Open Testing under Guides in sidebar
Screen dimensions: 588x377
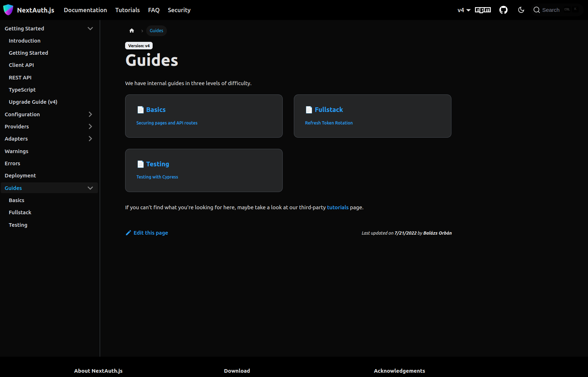tap(18, 225)
